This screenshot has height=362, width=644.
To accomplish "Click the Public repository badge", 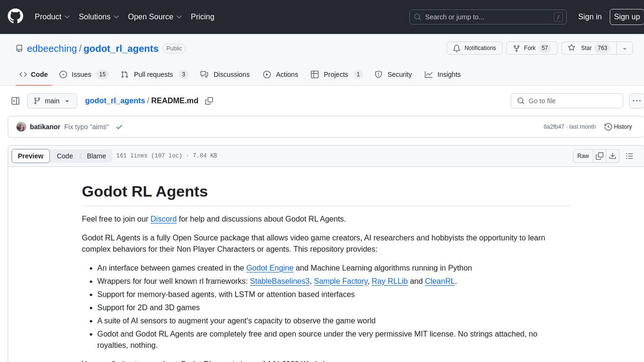I will (174, 48).
